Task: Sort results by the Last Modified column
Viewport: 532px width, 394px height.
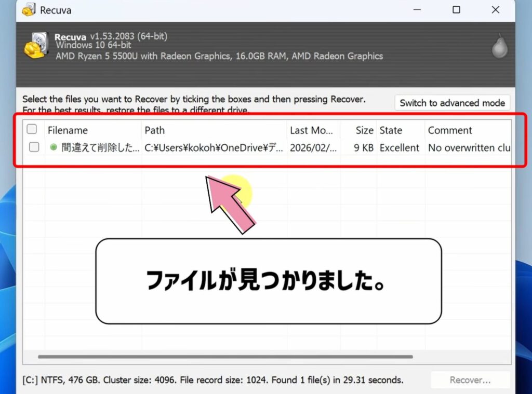Action: pyautogui.click(x=312, y=130)
